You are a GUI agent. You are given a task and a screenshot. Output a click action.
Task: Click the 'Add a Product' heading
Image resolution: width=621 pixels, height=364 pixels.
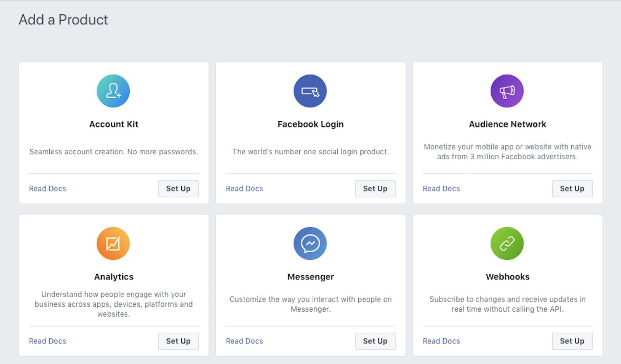point(63,20)
